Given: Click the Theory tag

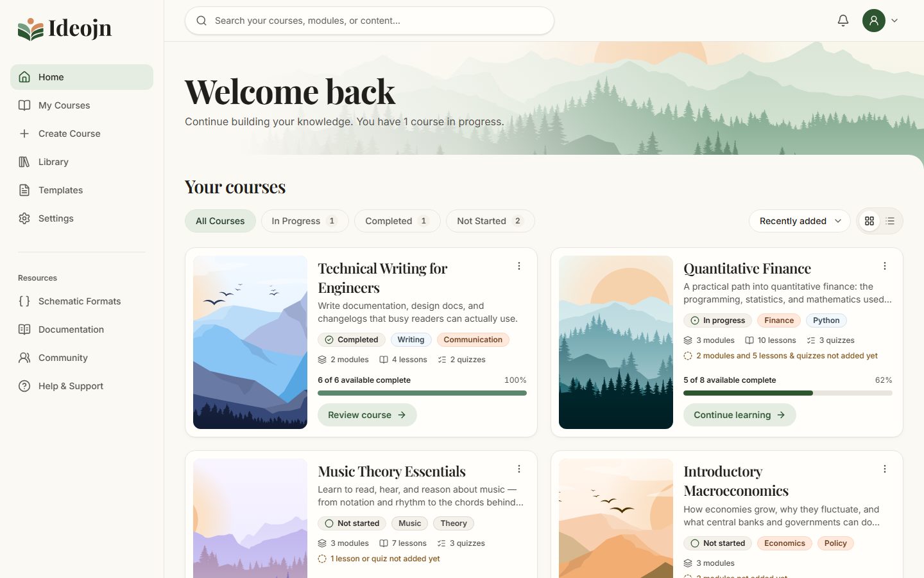Looking at the screenshot, I should 454,523.
